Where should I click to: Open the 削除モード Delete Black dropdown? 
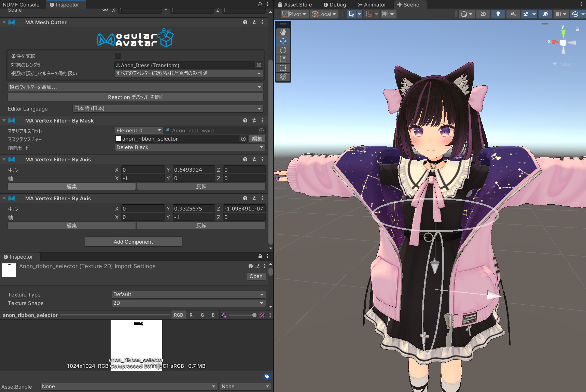(x=189, y=147)
